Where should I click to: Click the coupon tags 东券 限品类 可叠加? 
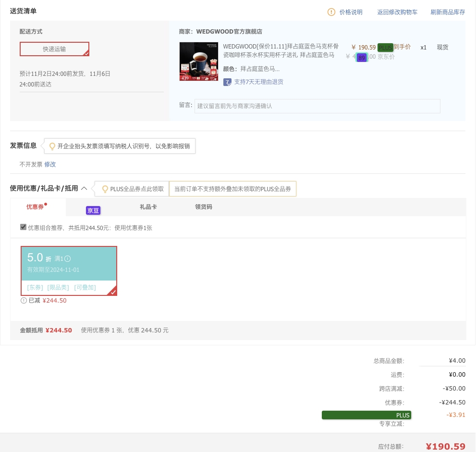pos(61,287)
